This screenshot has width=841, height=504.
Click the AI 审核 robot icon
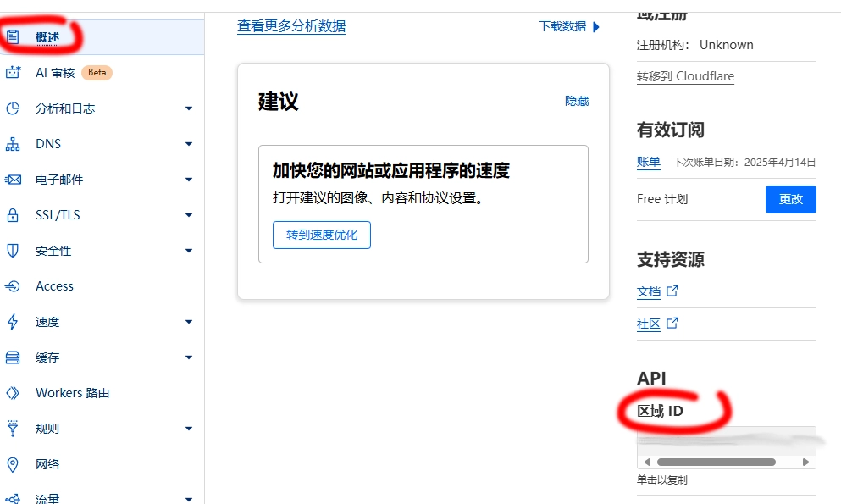click(x=13, y=73)
